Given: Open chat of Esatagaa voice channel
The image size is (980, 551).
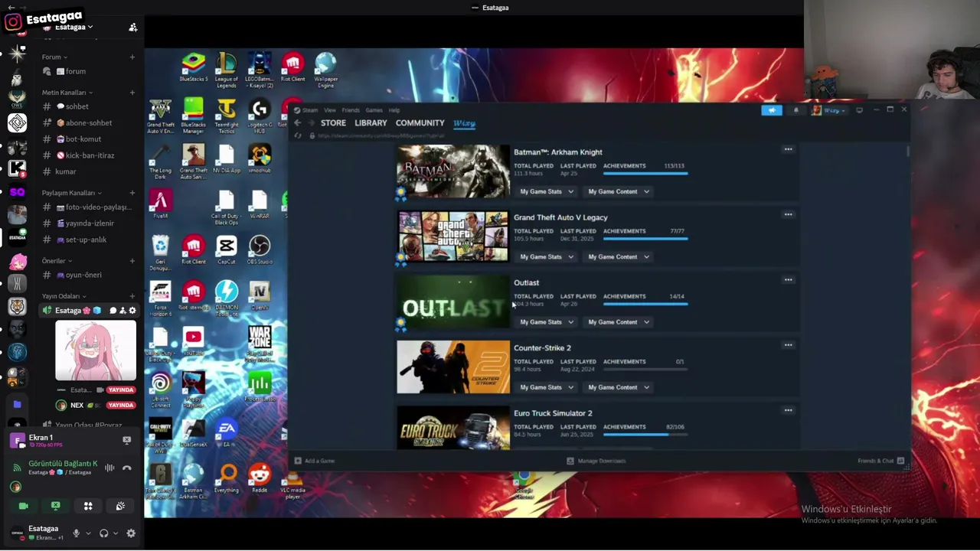Looking at the screenshot, I should 113,311.
